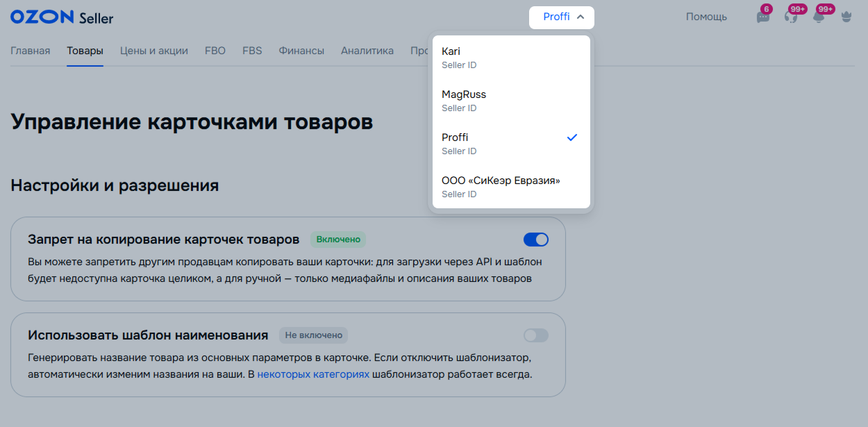Enable the name template switch
Image resolution: width=868 pixels, height=427 pixels.
tap(536, 335)
